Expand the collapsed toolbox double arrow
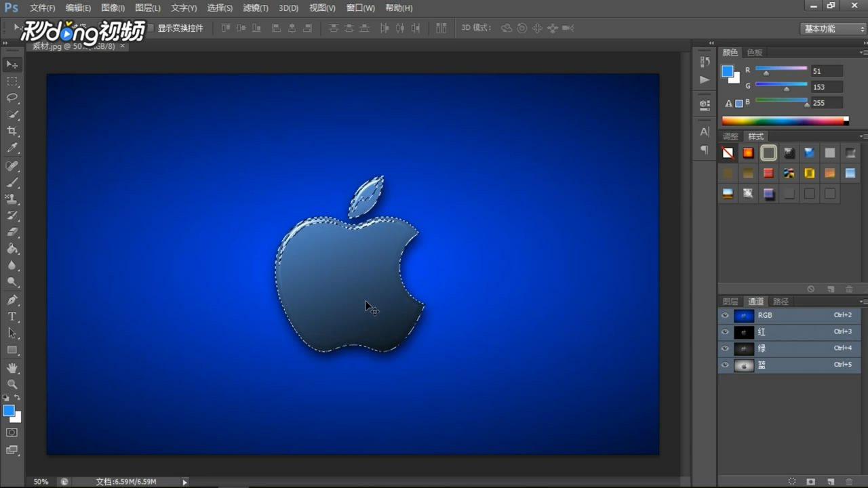868x488 pixels. (x=4, y=42)
